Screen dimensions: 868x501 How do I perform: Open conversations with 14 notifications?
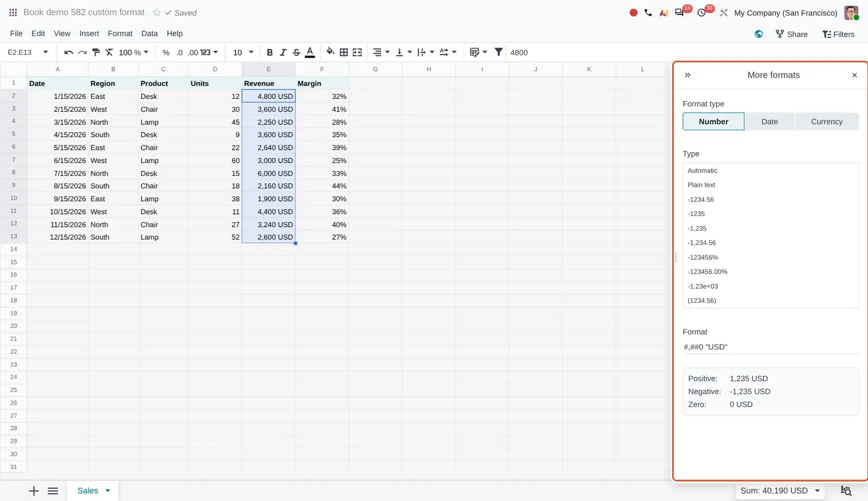[x=679, y=12]
